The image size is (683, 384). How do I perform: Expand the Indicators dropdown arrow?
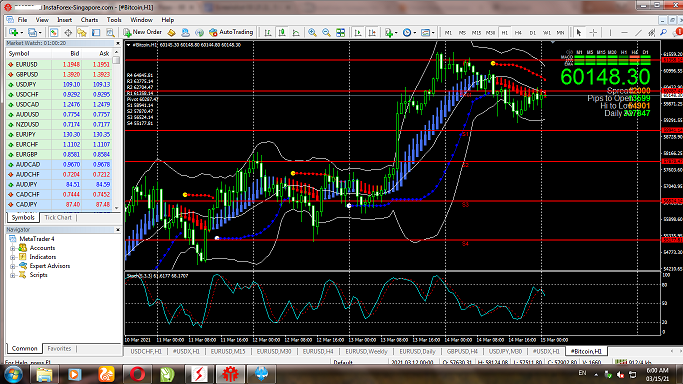pos(396,33)
